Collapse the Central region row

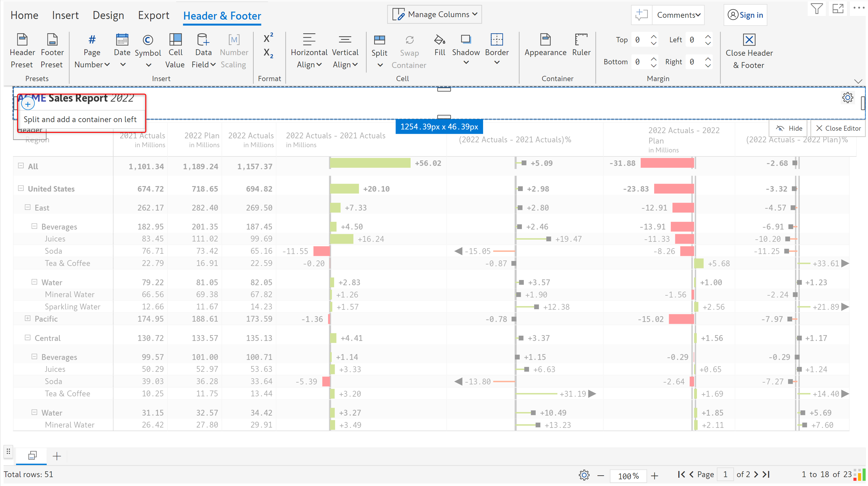pos(28,338)
